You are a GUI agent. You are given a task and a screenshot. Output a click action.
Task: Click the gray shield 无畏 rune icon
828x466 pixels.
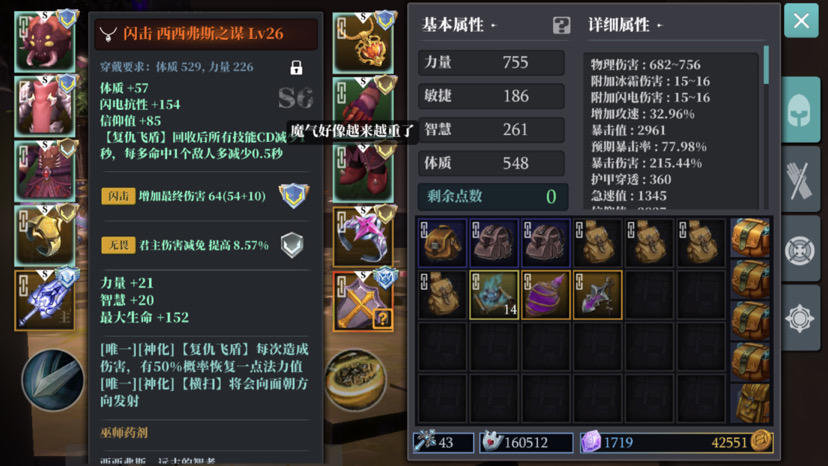[292, 245]
